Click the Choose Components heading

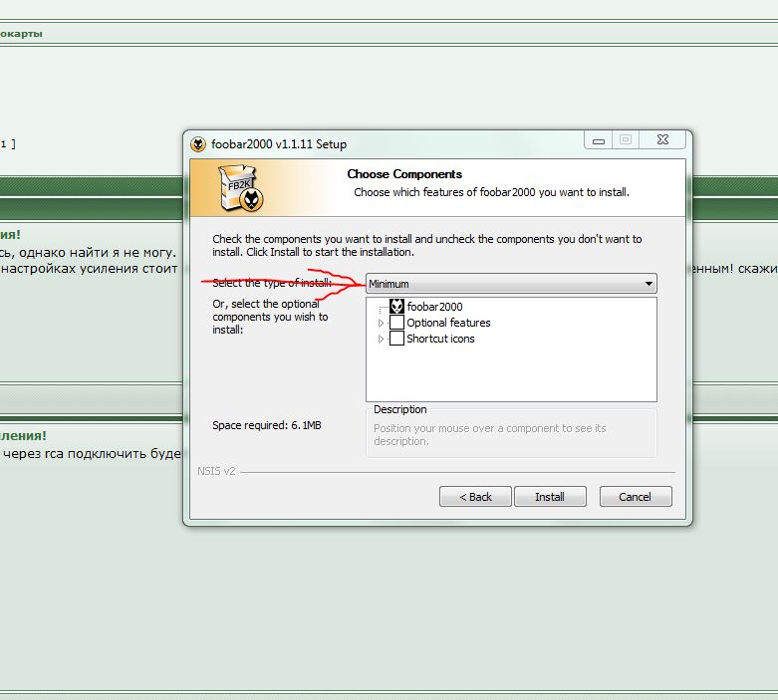(404, 174)
